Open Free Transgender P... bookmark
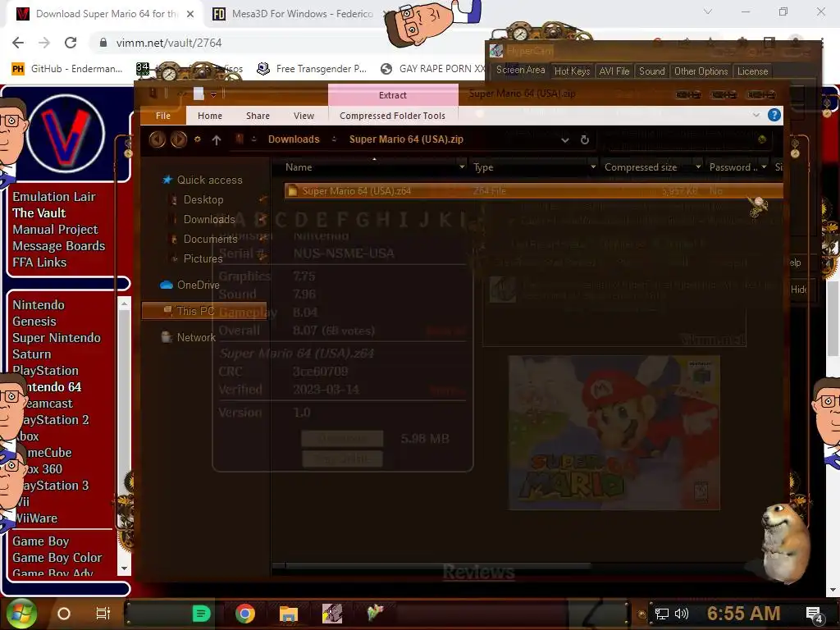The image size is (840, 630). 312,69
